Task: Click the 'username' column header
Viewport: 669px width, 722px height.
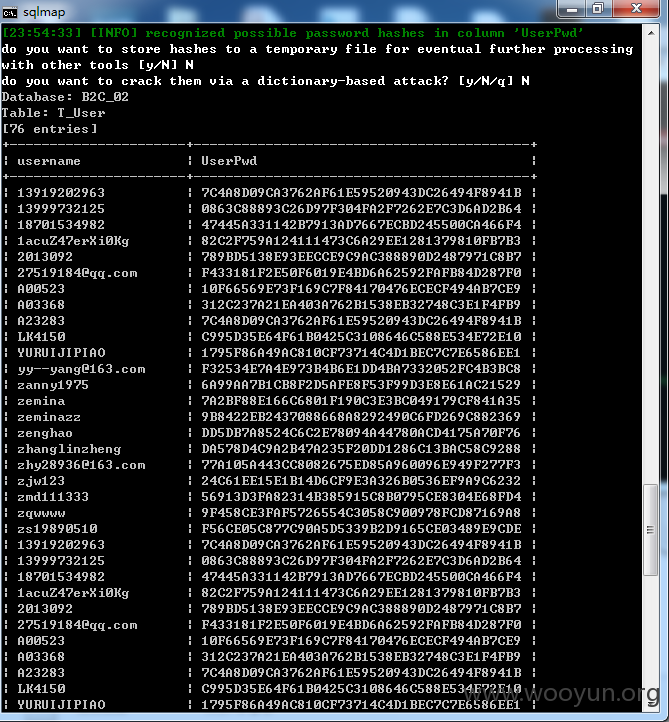Action: tap(49, 161)
